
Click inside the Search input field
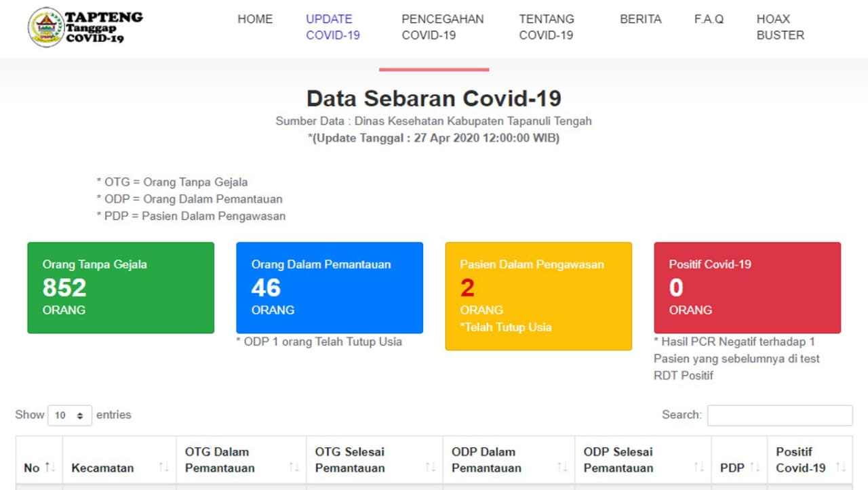point(779,415)
